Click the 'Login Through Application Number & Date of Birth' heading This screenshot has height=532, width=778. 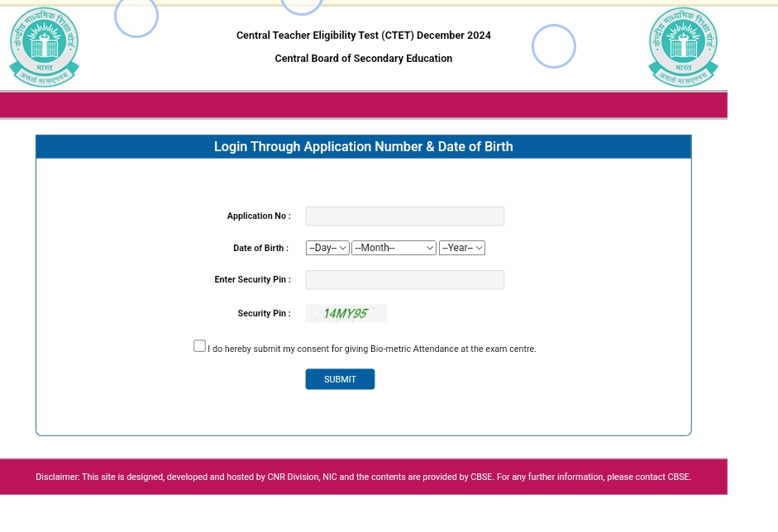(x=364, y=147)
